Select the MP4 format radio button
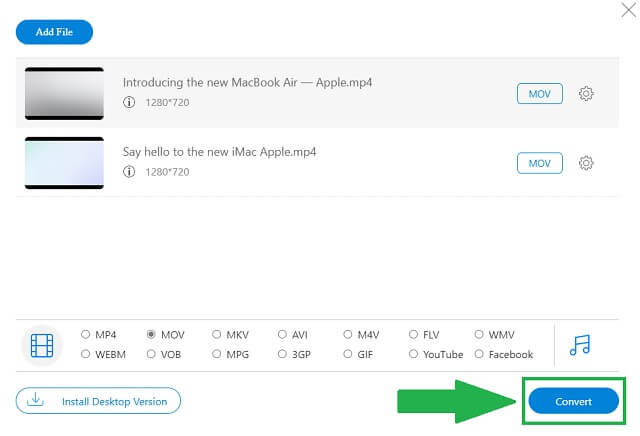Screen dimensions: 640x436 [85, 334]
